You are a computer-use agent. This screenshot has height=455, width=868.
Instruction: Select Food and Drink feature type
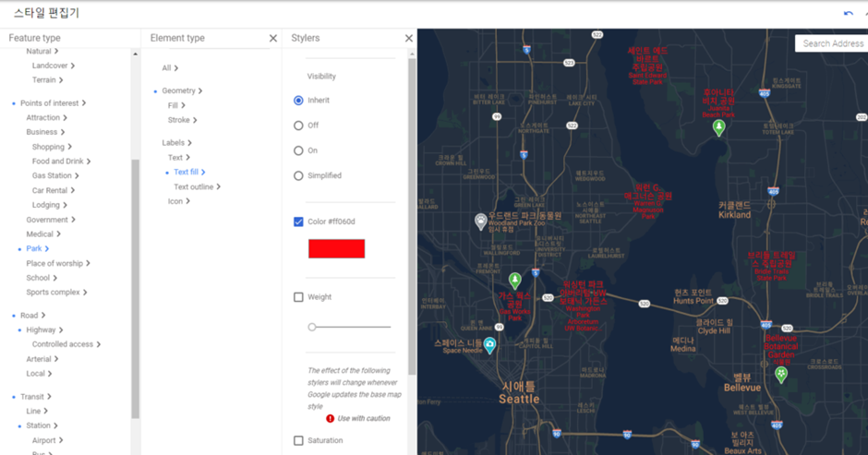61,162
